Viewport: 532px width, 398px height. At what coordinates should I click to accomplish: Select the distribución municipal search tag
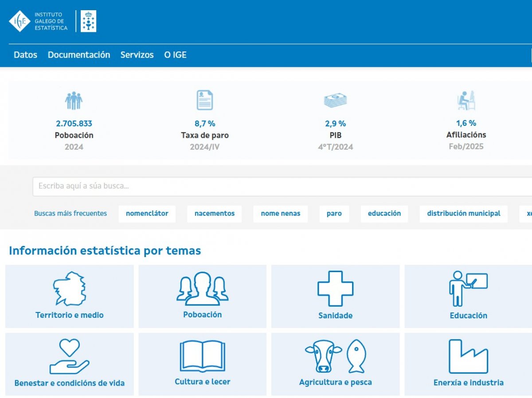point(463,214)
